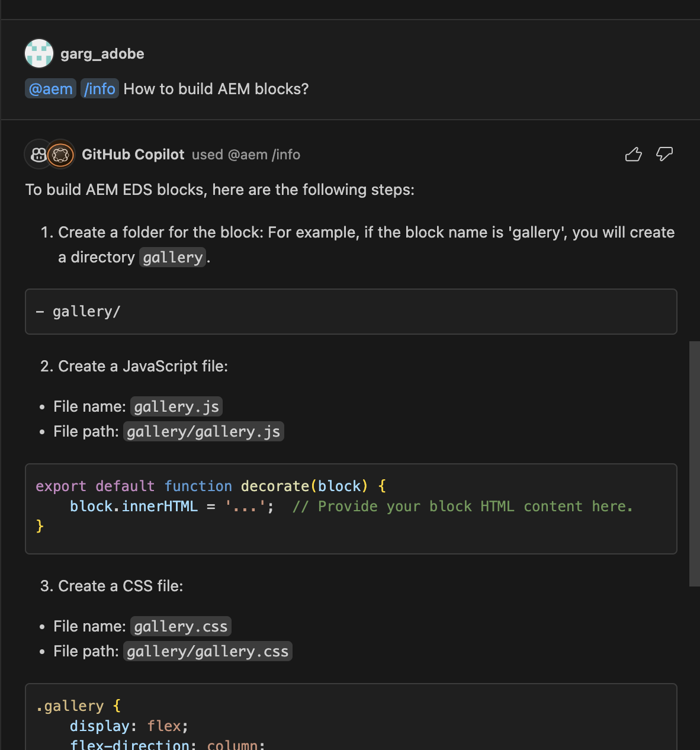700x750 pixels.
Task: Click the thumbs down unhelpful icon
Action: pos(664,155)
